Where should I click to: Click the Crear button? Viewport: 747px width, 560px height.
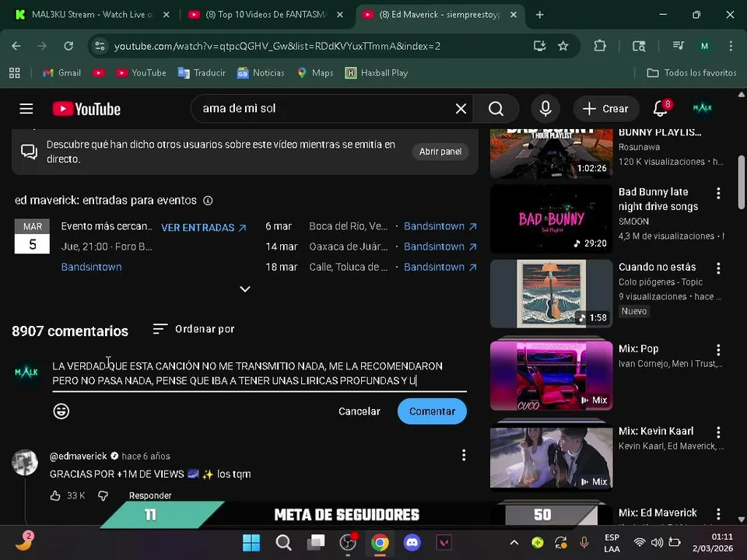point(605,109)
